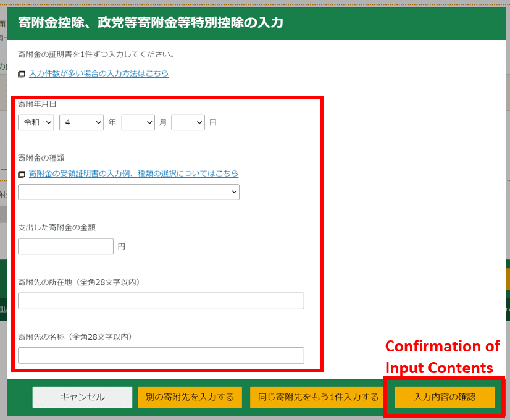Open the day (日) dropdown

(x=188, y=122)
